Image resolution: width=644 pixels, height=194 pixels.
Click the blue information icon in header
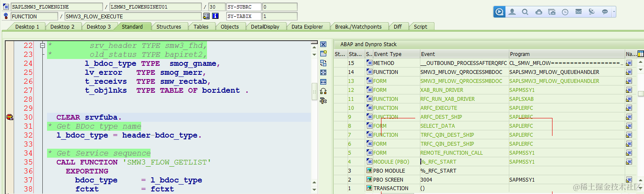click(216, 16)
